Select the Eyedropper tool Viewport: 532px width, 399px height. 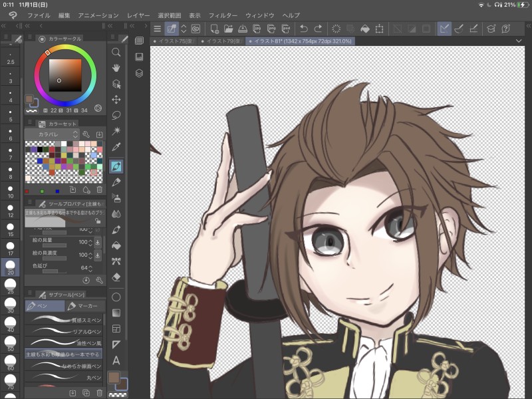point(116,147)
